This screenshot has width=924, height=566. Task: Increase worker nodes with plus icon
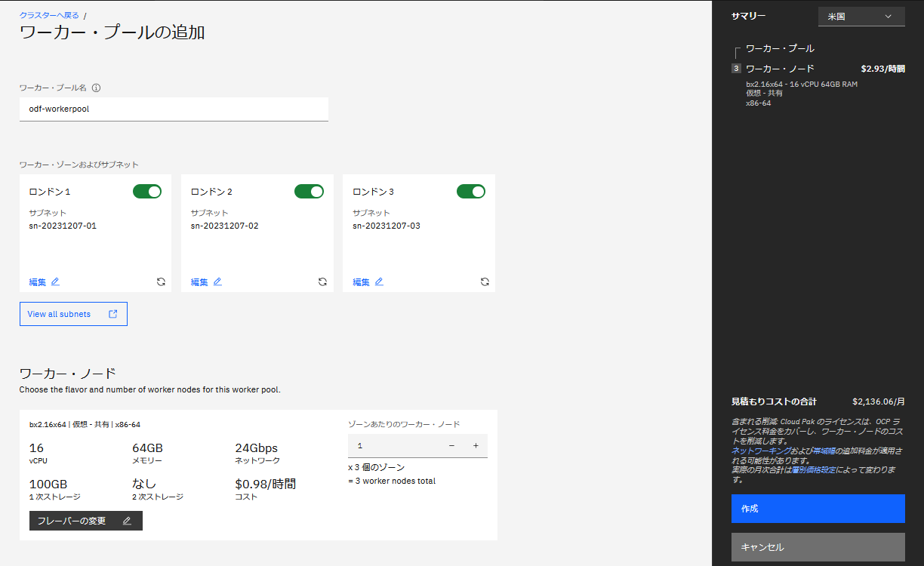point(476,445)
